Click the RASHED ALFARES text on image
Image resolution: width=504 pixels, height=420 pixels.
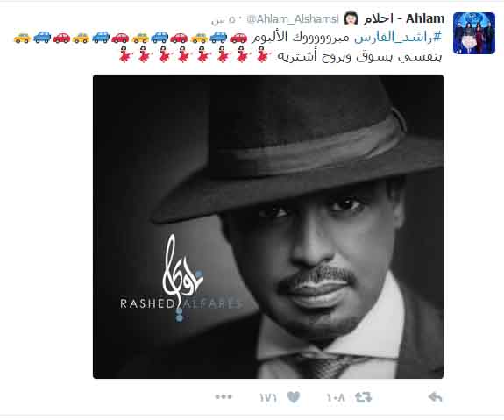181,303
